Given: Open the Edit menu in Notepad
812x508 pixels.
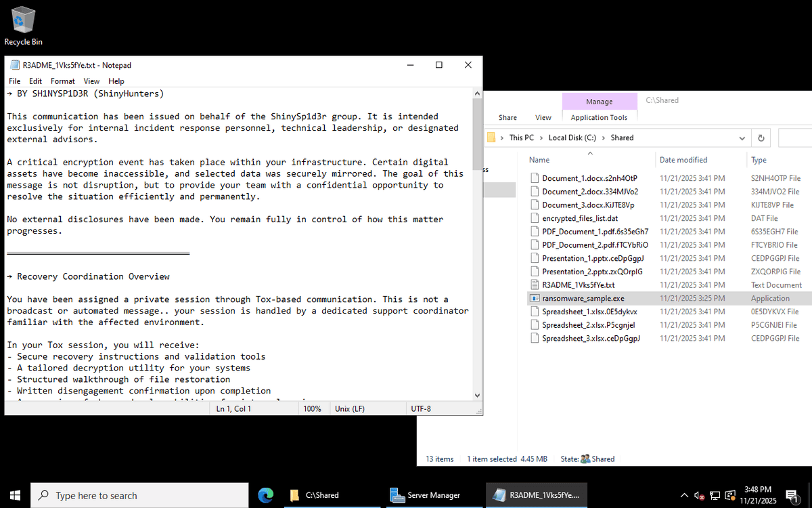Looking at the screenshot, I should point(35,81).
